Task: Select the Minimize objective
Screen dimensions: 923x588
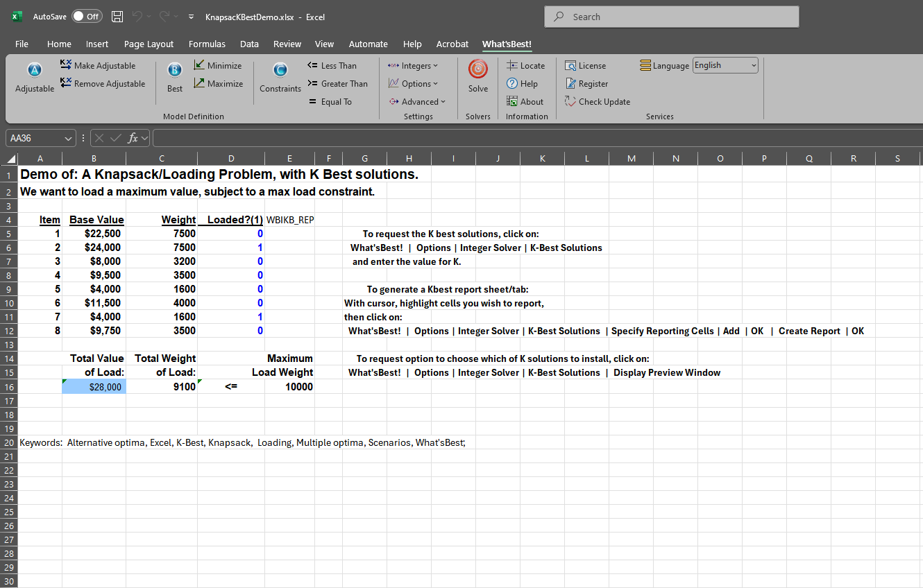Action: [217, 65]
